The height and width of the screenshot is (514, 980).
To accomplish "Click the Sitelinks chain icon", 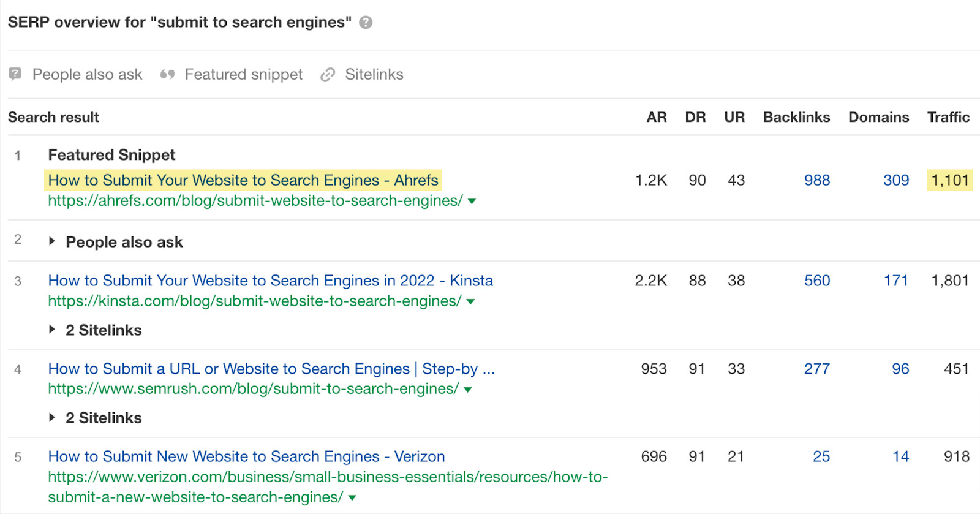I will tap(328, 75).
